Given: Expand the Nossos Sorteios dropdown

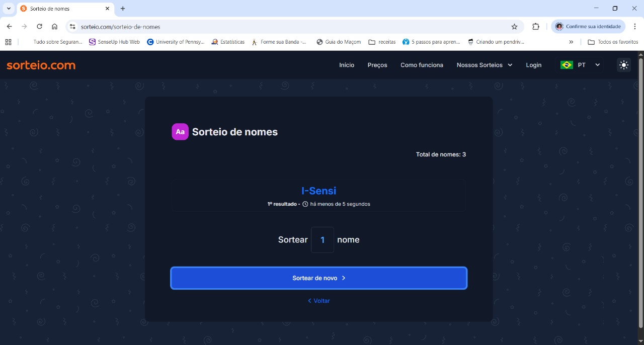Looking at the screenshot, I should [485, 65].
